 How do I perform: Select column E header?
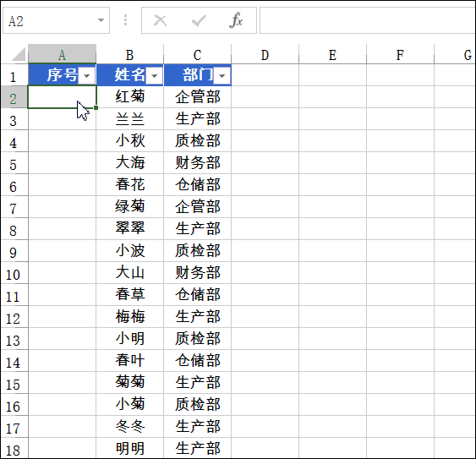333,54
